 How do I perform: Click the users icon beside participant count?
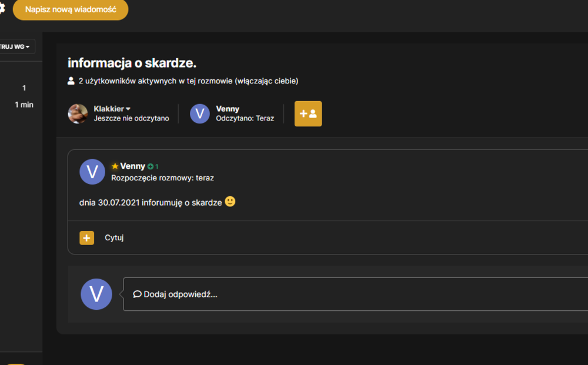71,81
